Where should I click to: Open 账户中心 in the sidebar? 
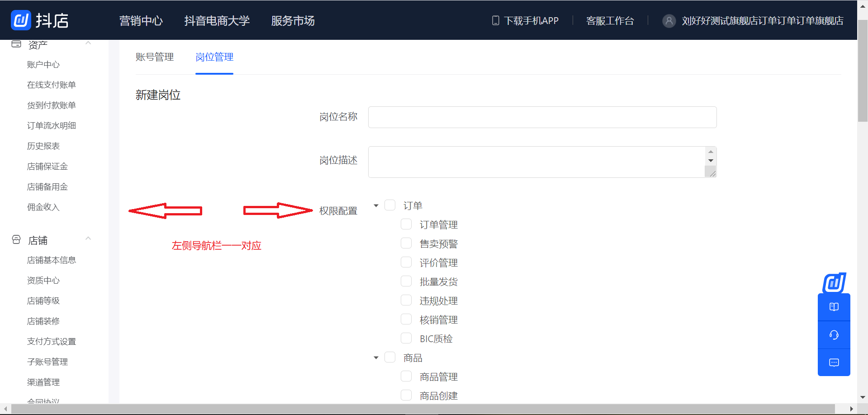pos(43,65)
